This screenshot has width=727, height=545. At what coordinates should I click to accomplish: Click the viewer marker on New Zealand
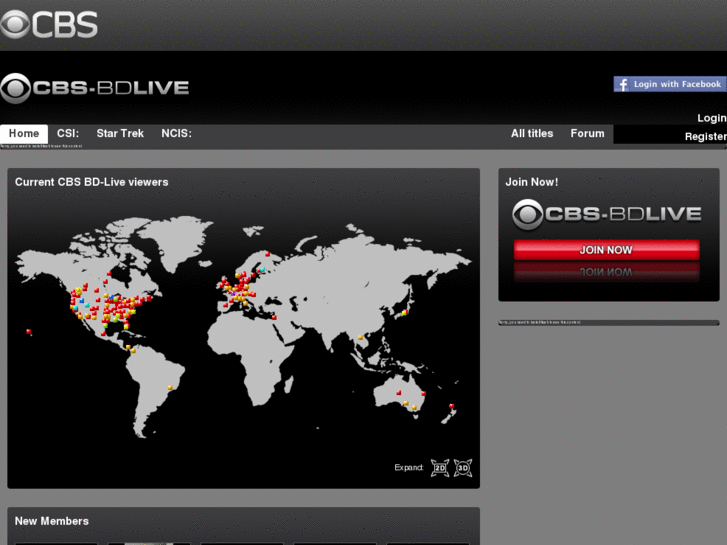pos(451,406)
